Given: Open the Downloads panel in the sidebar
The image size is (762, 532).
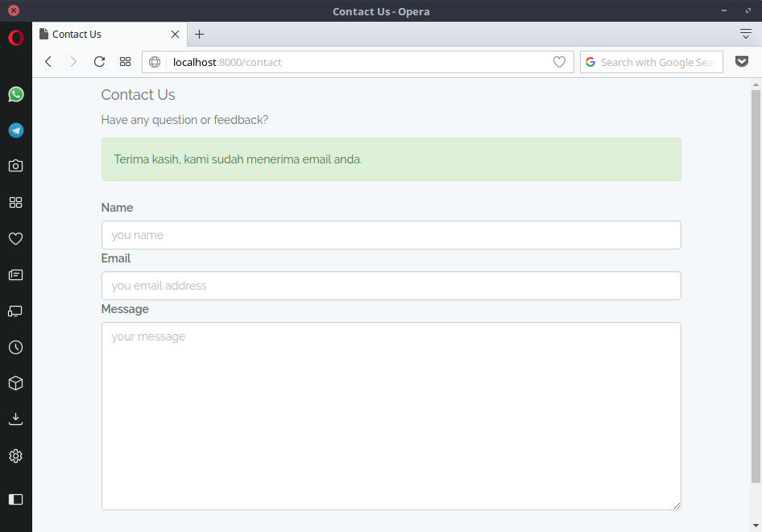Looking at the screenshot, I should click(x=15, y=419).
